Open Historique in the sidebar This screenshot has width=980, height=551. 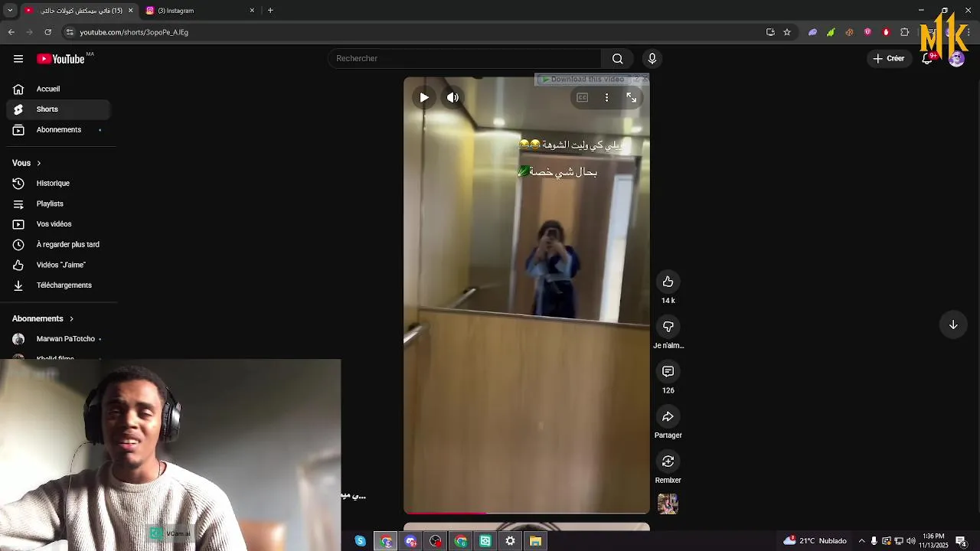[58, 184]
